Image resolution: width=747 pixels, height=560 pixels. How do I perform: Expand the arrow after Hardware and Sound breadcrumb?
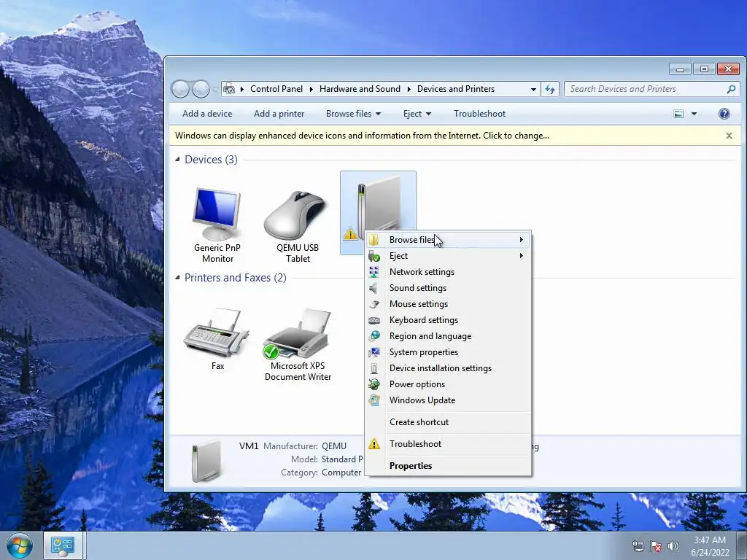coord(409,89)
